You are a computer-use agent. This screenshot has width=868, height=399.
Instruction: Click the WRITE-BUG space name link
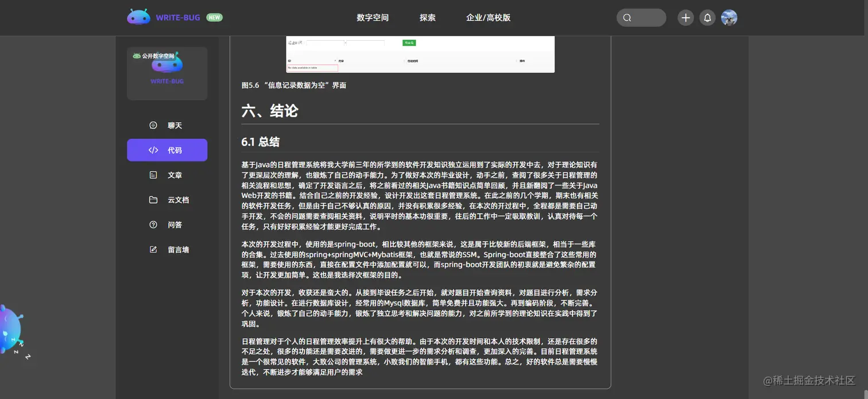tap(166, 81)
